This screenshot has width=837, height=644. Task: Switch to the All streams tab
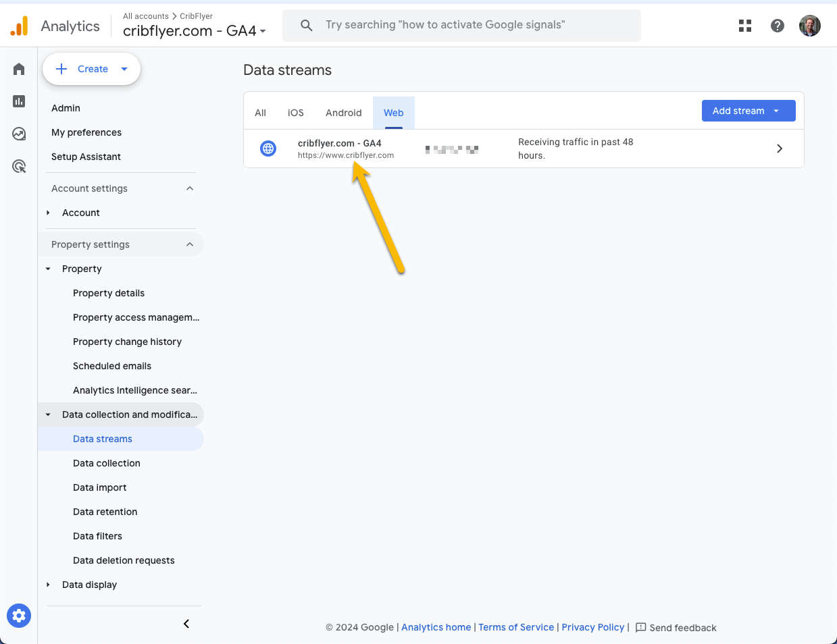[260, 113]
